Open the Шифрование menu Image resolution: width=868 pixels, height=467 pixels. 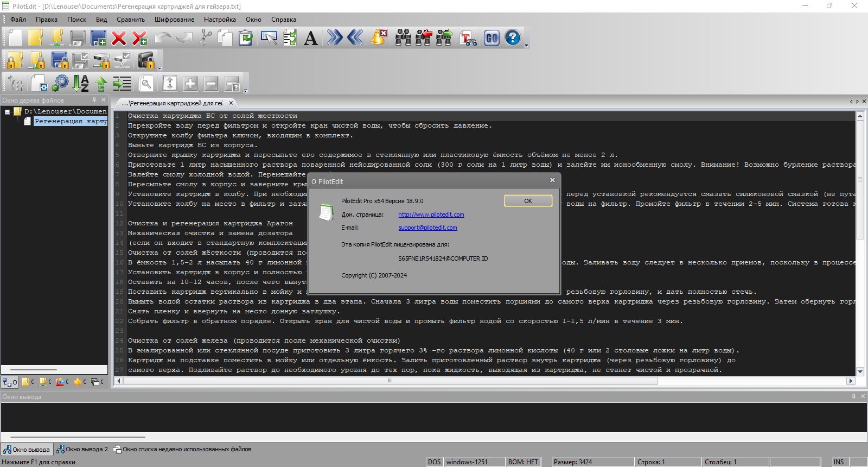(174, 20)
